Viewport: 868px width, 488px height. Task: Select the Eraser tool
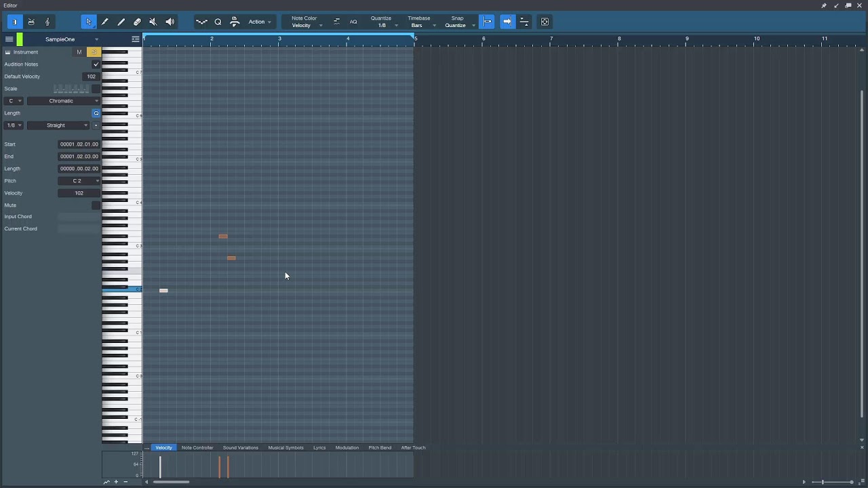click(x=137, y=22)
